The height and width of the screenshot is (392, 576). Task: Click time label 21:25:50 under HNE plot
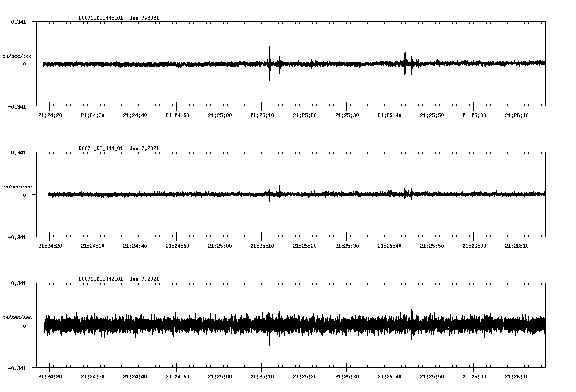pos(432,115)
